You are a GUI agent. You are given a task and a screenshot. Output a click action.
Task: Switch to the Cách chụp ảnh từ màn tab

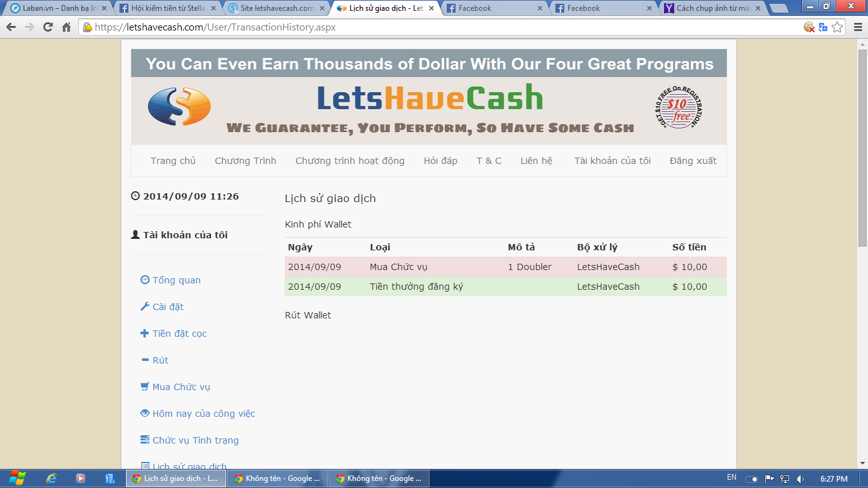point(713,8)
